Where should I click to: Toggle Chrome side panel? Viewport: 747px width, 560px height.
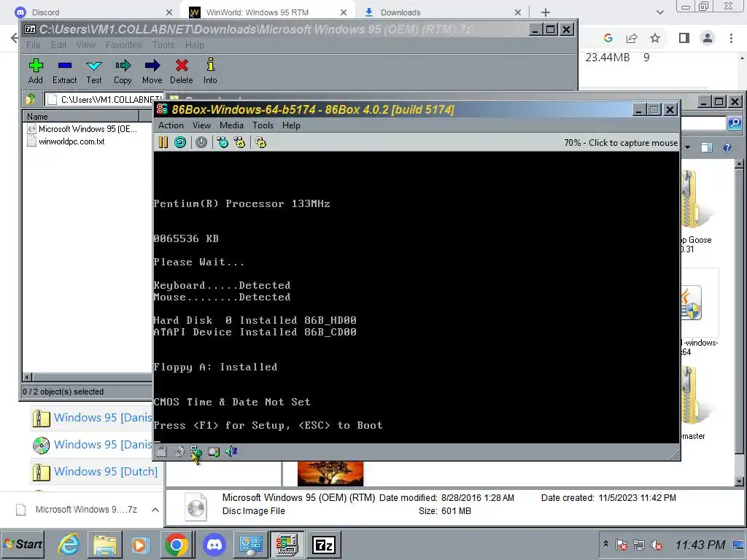[684, 38]
